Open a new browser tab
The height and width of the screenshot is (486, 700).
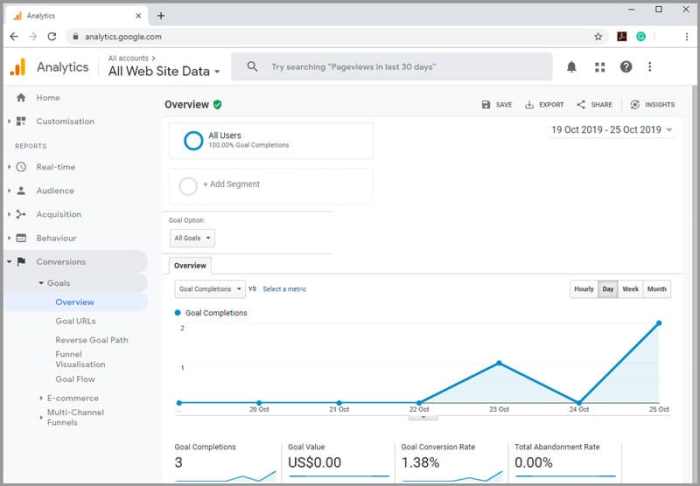[x=161, y=16]
